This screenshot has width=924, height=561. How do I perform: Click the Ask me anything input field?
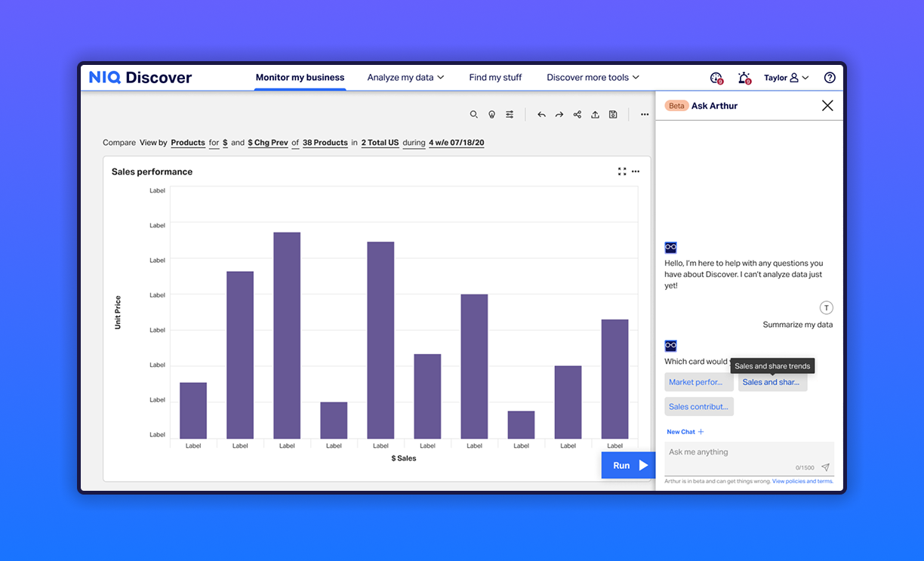click(x=750, y=458)
